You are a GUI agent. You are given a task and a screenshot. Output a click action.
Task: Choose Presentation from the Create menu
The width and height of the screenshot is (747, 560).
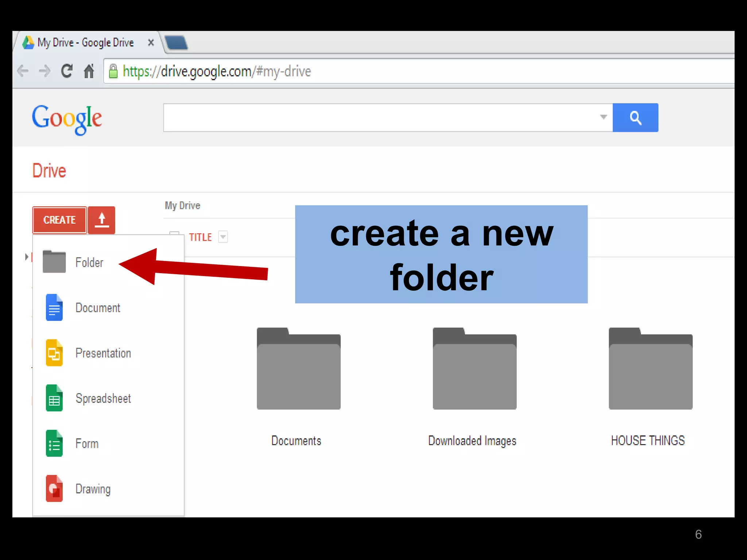coord(108,353)
